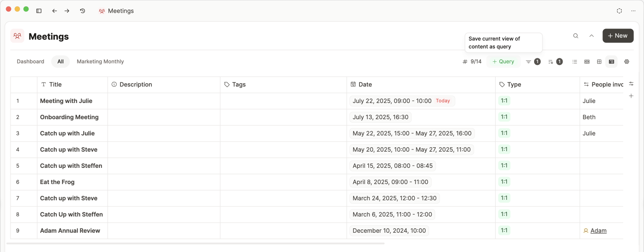Click the Adam person link
This screenshot has height=252, width=644.
click(598, 231)
